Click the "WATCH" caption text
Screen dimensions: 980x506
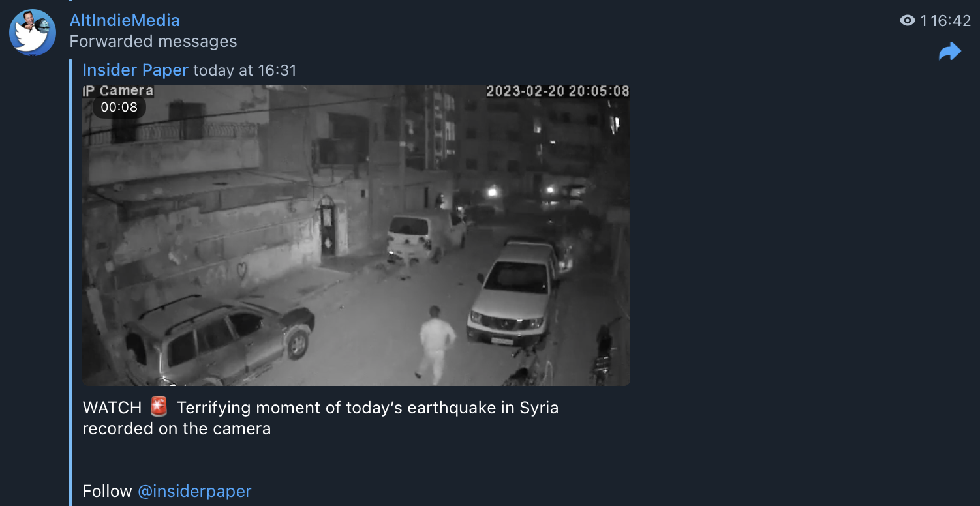pyautogui.click(x=112, y=408)
